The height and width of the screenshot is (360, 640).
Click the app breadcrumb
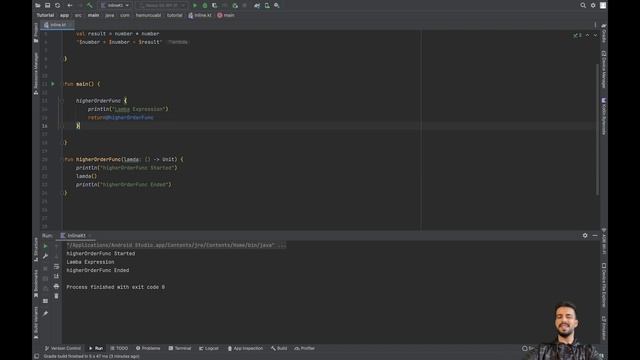click(x=64, y=15)
